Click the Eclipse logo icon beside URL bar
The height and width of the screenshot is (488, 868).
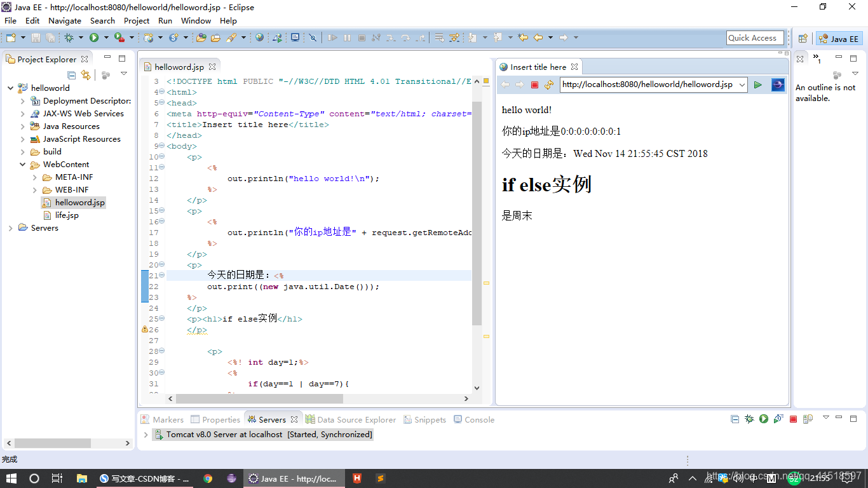[778, 85]
